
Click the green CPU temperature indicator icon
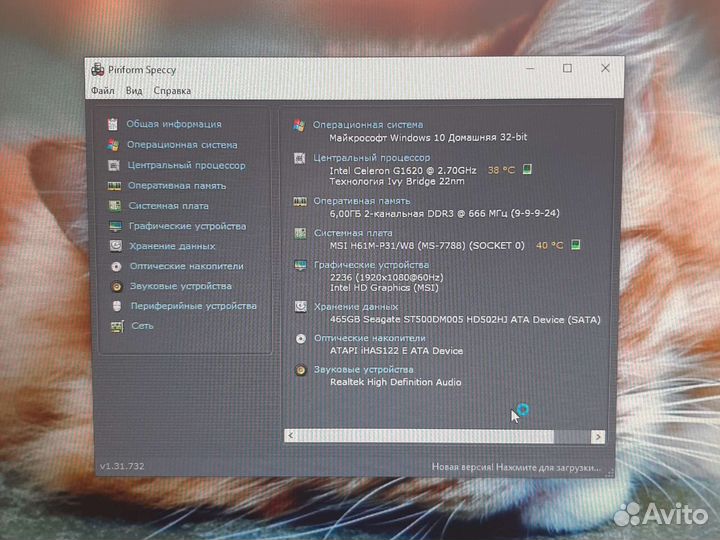(x=527, y=169)
